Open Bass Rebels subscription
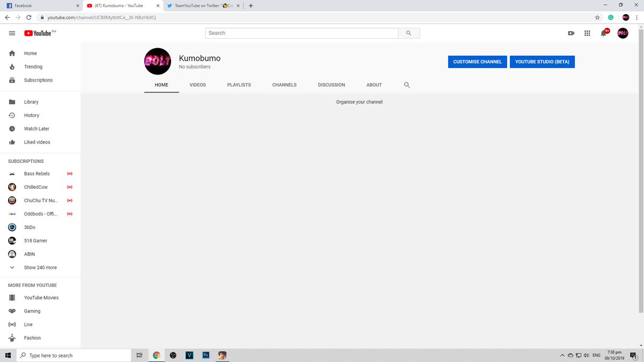This screenshot has height=362, width=644. coord(40,174)
